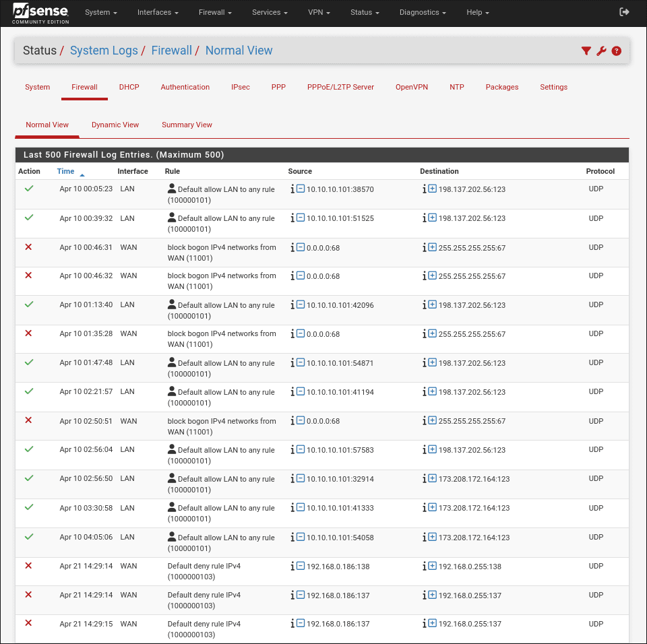This screenshot has height=644, width=647.
Task: Click minus icon beside source 10.10.10.101:54871
Action: [x=301, y=362]
